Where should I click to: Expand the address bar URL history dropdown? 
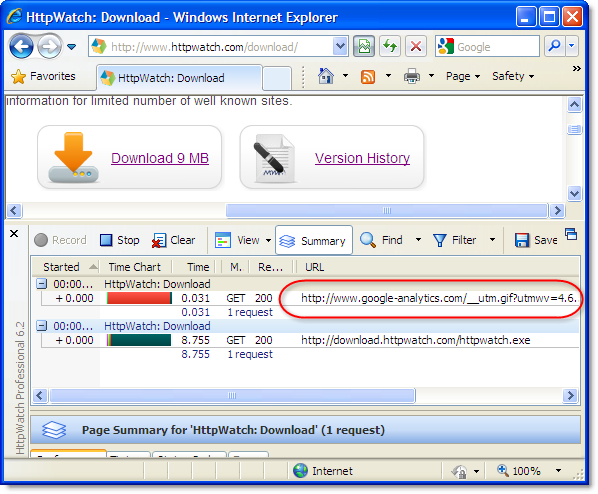(340, 47)
